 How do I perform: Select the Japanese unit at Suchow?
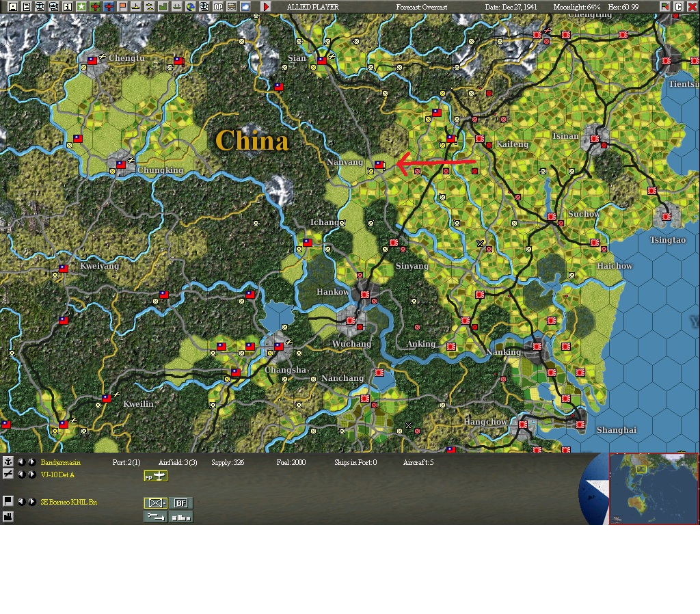coord(552,217)
